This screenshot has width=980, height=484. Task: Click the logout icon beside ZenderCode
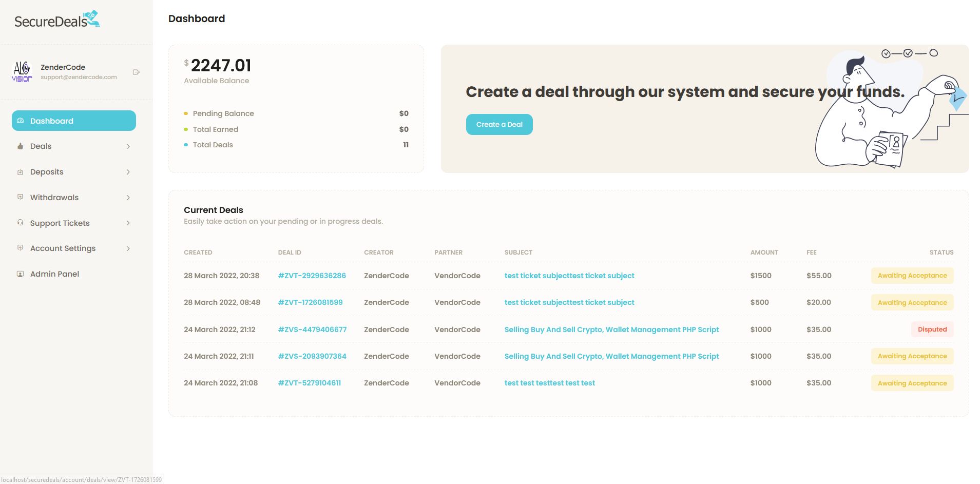tap(136, 72)
